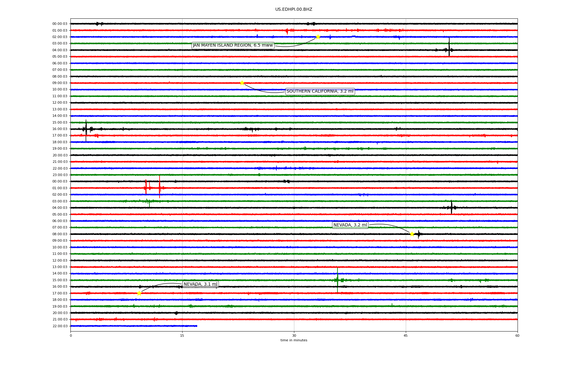Click the tall green spike near minute 36
588x368 pixels.
point(337,280)
